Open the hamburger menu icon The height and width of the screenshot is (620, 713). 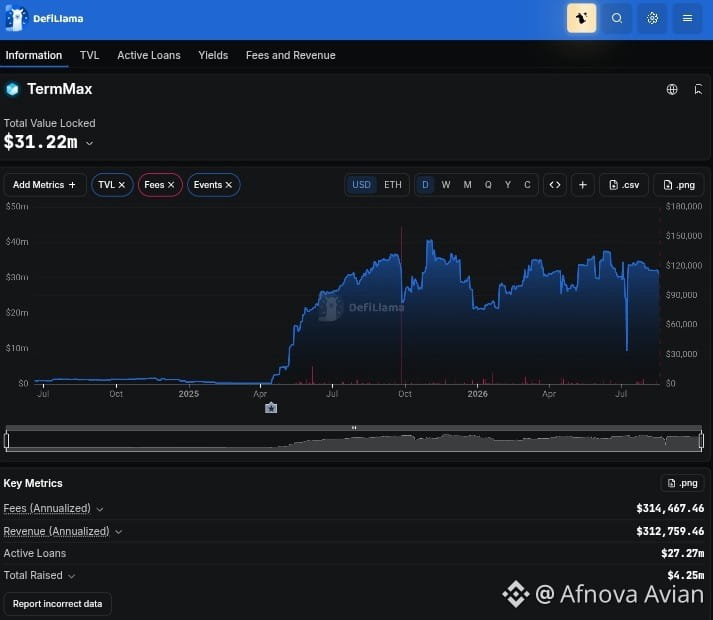688,18
